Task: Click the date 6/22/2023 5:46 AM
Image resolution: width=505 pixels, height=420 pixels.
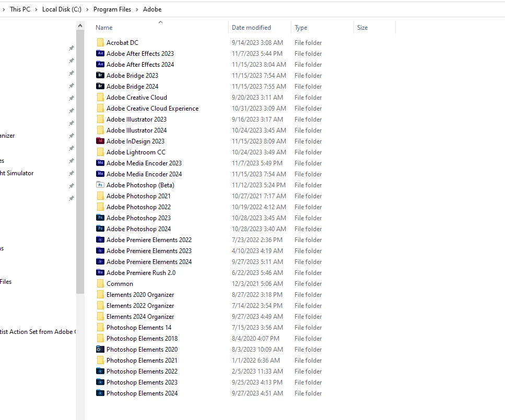Action: [257, 272]
